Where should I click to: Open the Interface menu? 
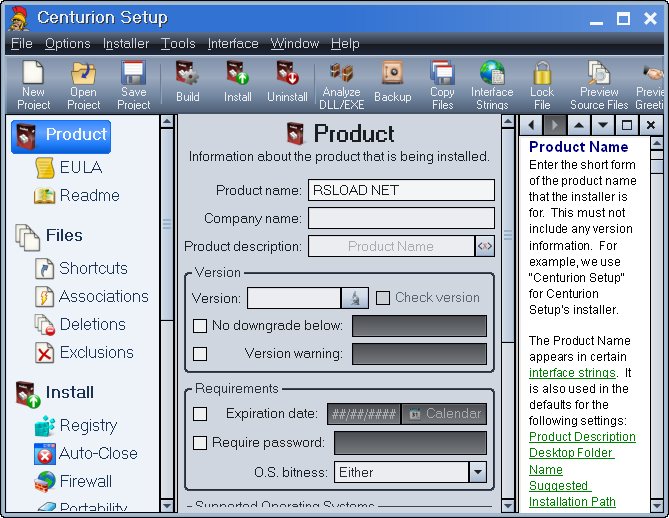coord(233,44)
